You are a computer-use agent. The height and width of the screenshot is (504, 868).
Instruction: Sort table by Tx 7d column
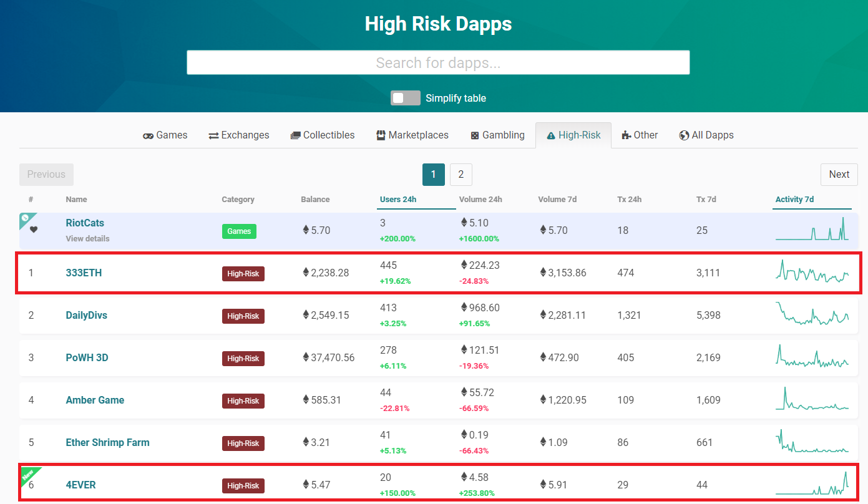click(706, 200)
